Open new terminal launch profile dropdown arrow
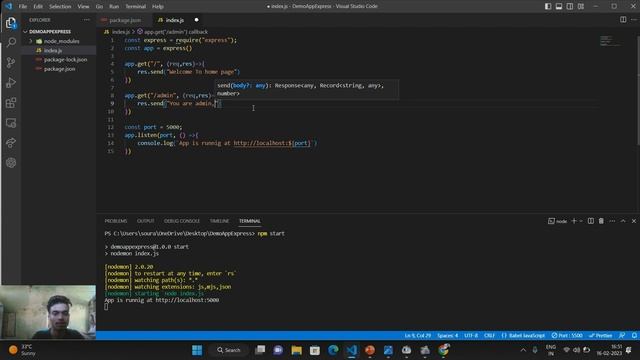 (x=581, y=221)
